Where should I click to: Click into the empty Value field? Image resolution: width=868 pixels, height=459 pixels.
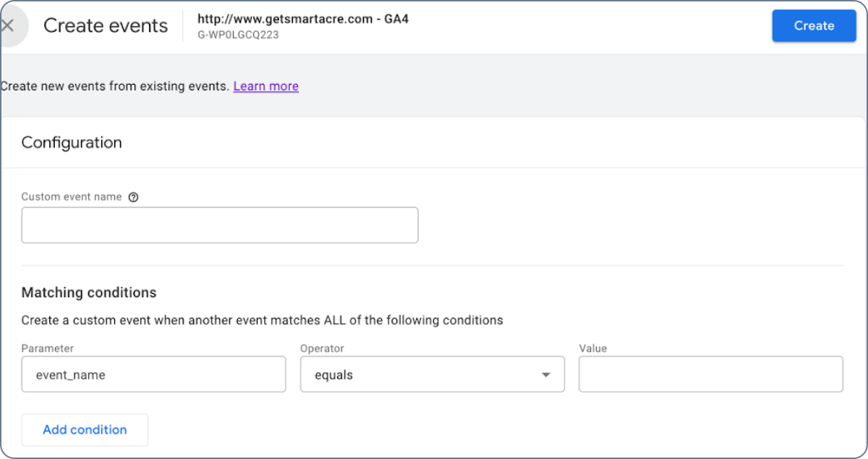(710, 374)
